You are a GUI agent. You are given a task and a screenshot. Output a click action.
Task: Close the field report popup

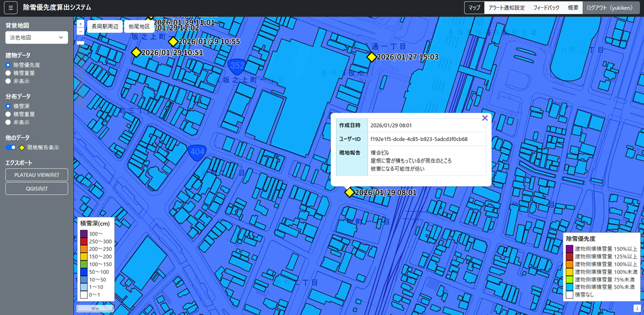[x=484, y=118]
